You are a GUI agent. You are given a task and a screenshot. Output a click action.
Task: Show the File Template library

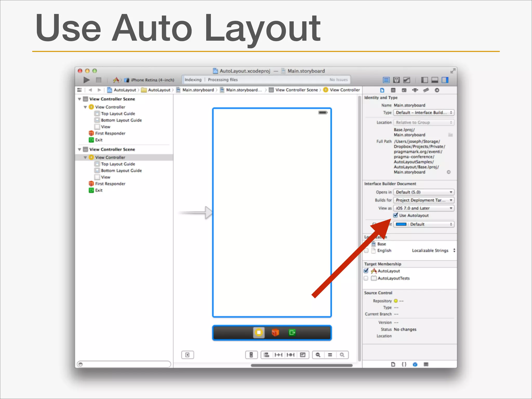[x=393, y=364]
